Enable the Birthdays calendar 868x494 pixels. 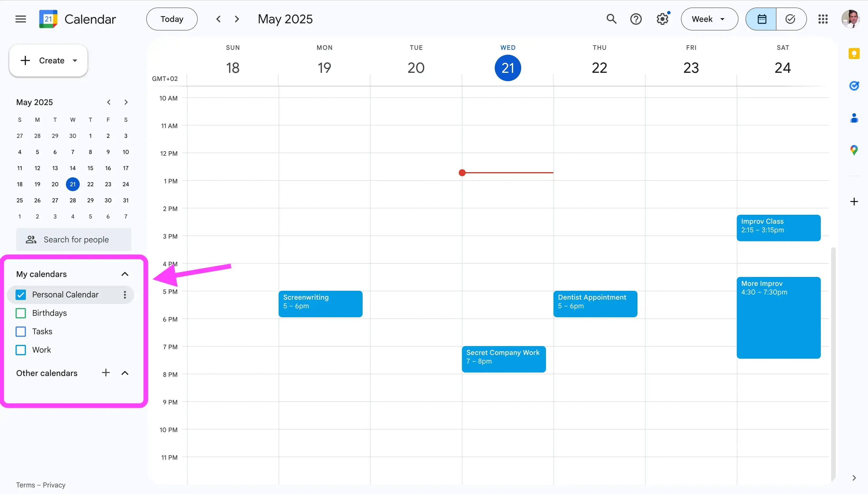[20, 313]
